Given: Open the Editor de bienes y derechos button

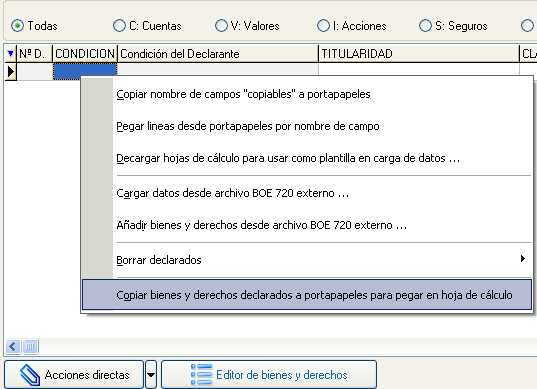Looking at the screenshot, I should [x=269, y=375].
